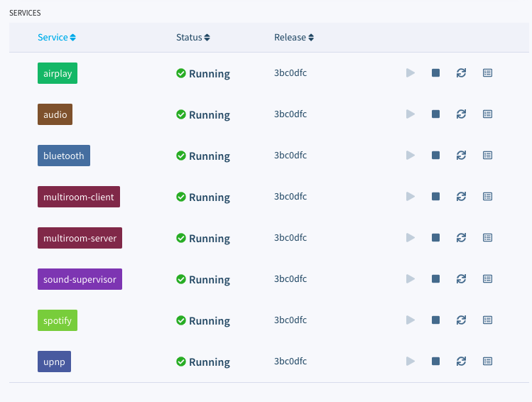532x402 pixels.
Task: Sort table by Service column
Action: pos(57,38)
